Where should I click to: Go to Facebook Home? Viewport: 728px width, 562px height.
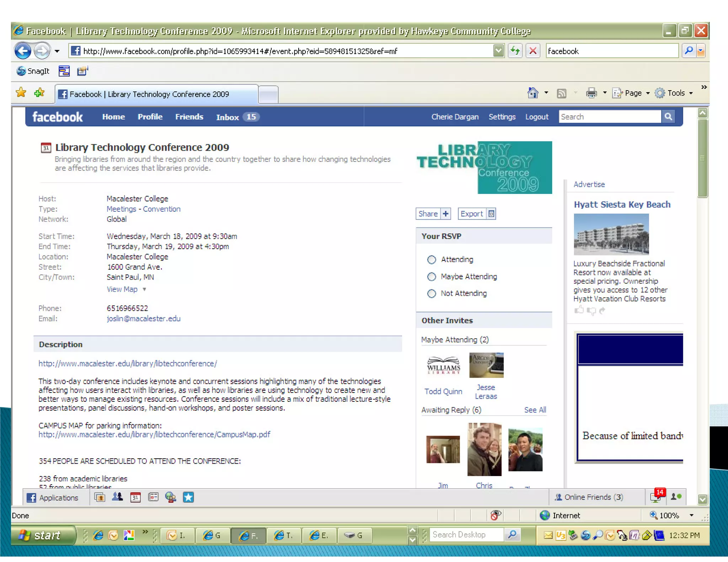113,117
